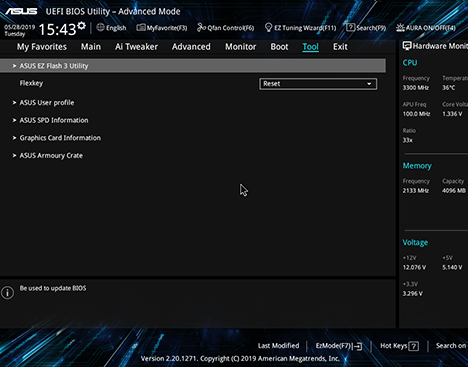Click the globe language icon

click(x=100, y=27)
